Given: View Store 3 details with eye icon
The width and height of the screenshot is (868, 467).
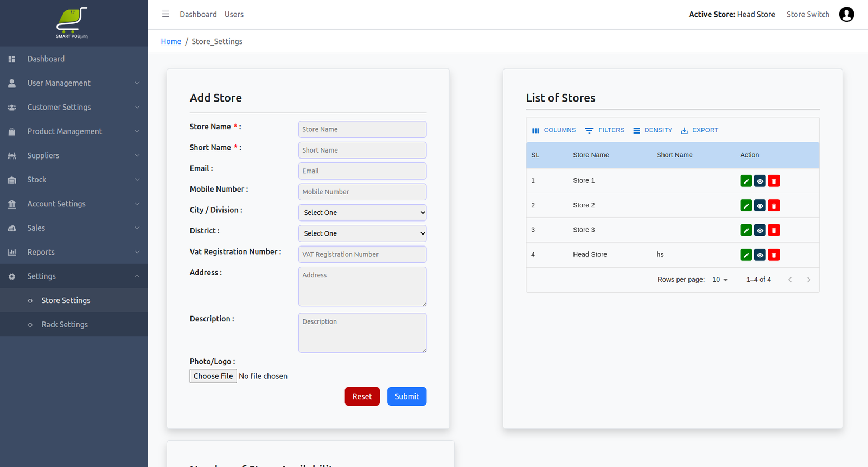Looking at the screenshot, I should (x=760, y=230).
